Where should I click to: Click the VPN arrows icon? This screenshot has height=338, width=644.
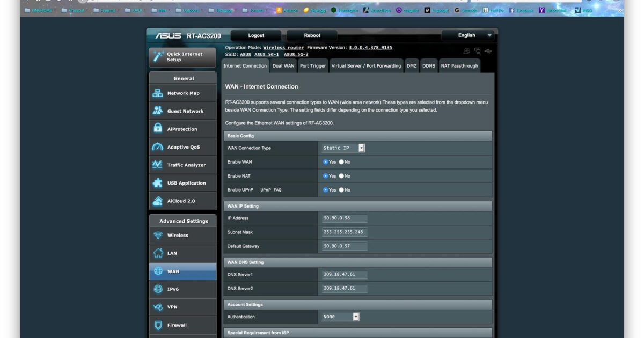[158, 307]
